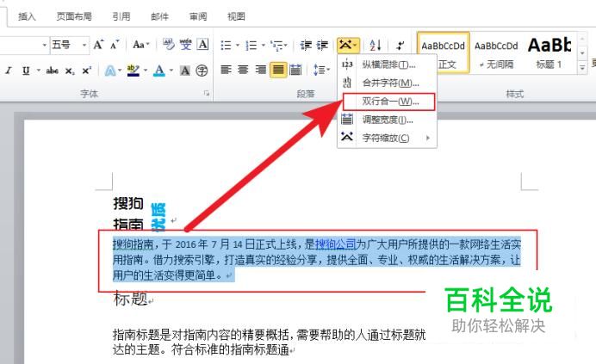Expand the font color arrow
The height and width of the screenshot is (364, 596).
coord(171,71)
